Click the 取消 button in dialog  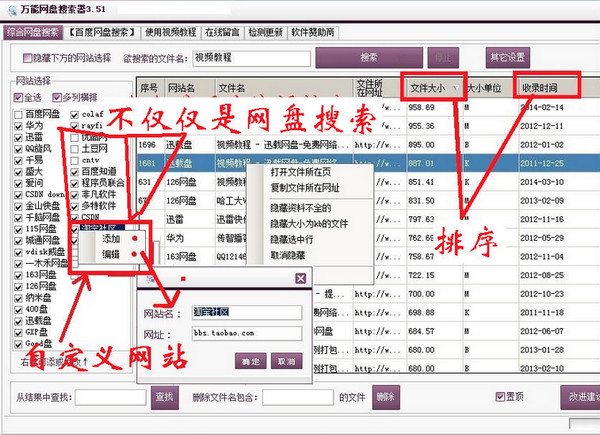287,361
